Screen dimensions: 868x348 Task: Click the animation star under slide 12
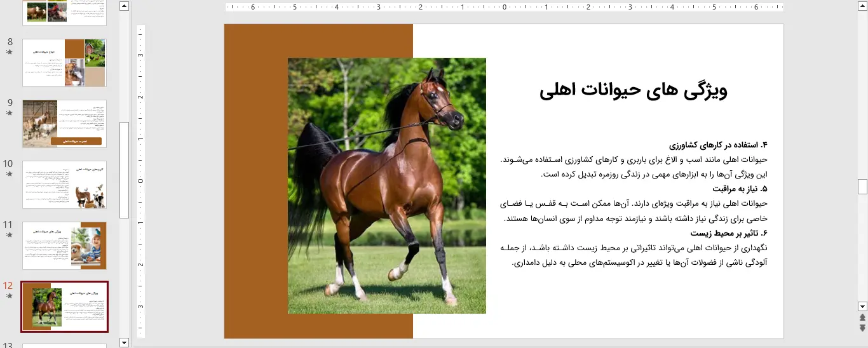(10, 296)
